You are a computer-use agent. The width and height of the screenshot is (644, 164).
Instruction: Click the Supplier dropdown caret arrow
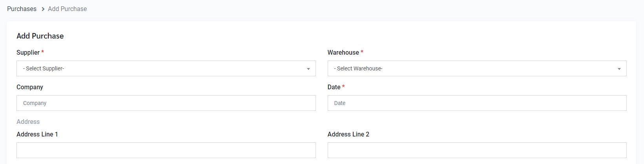[308, 69]
